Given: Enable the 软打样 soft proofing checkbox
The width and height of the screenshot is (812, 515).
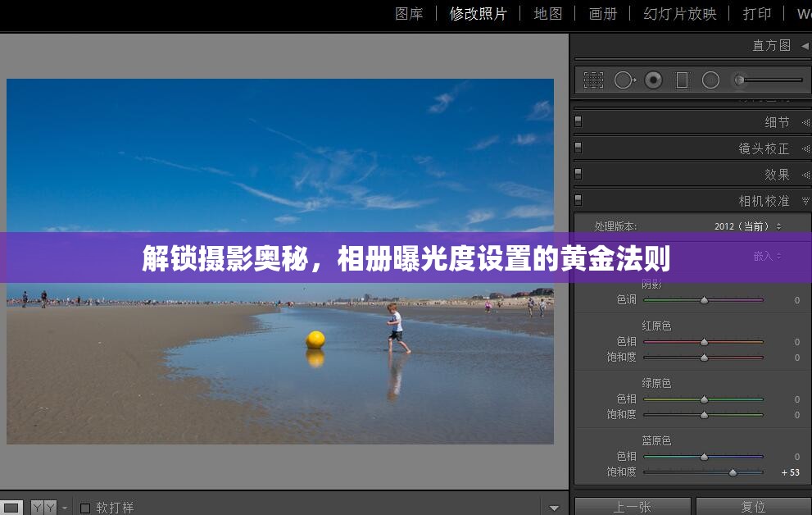Looking at the screenshot, I should (x=85, y=508).
